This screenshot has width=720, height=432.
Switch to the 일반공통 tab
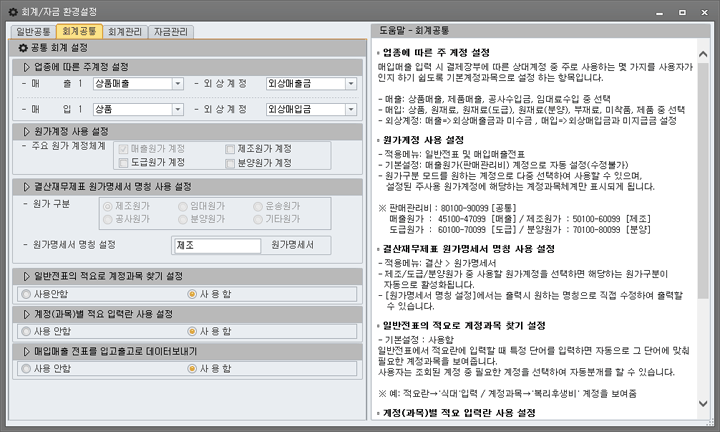pos(34,32)
